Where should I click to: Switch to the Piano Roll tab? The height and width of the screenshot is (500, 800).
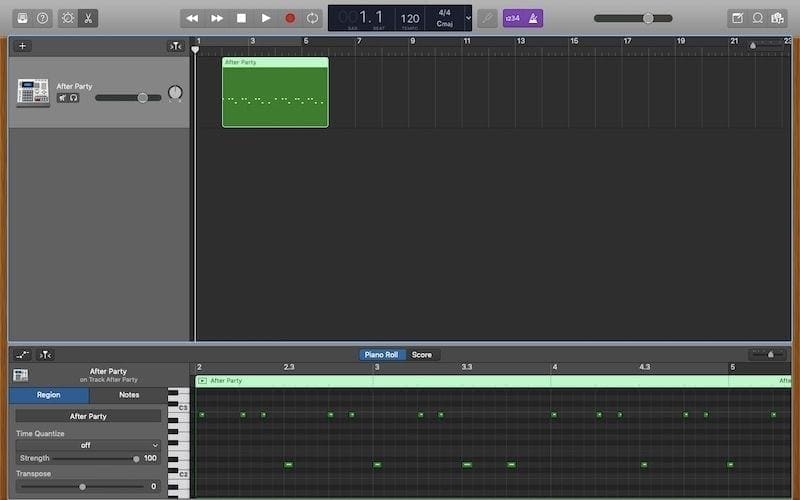coord(381,355)
